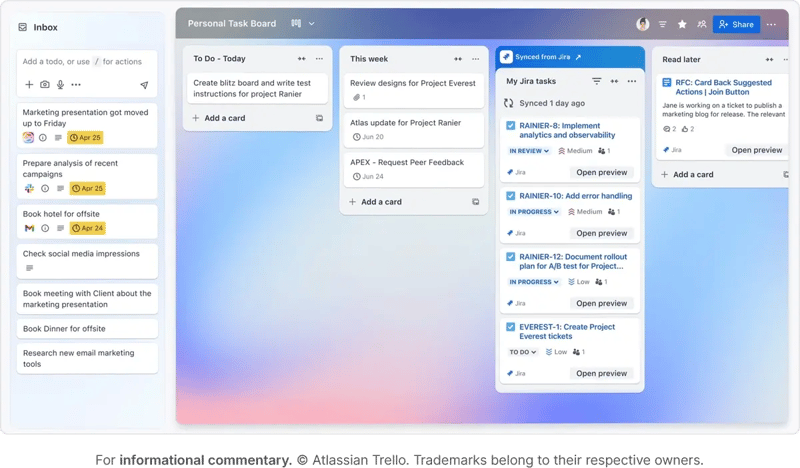The image size is (800, 468).
Task: Toggle checkbox for RAINIER-8 card
Action: (510, 126)
